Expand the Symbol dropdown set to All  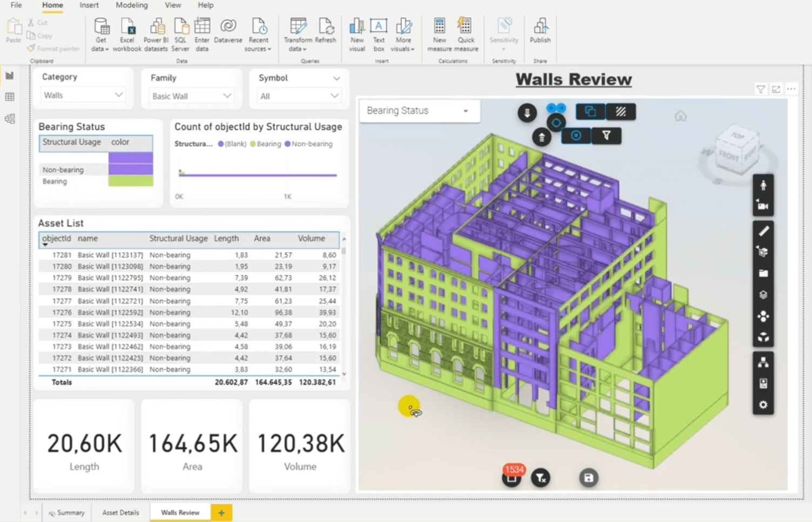(x=298, y=96)
